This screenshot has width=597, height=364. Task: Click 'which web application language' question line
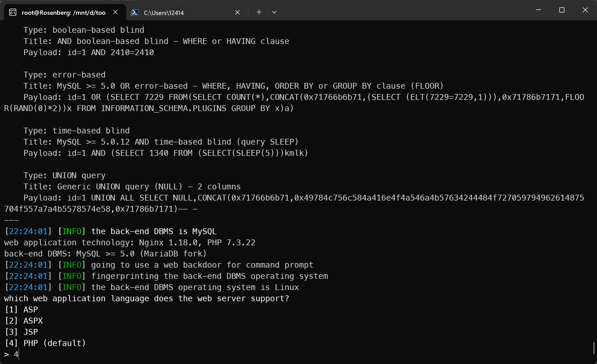click(x=147, y=298)
